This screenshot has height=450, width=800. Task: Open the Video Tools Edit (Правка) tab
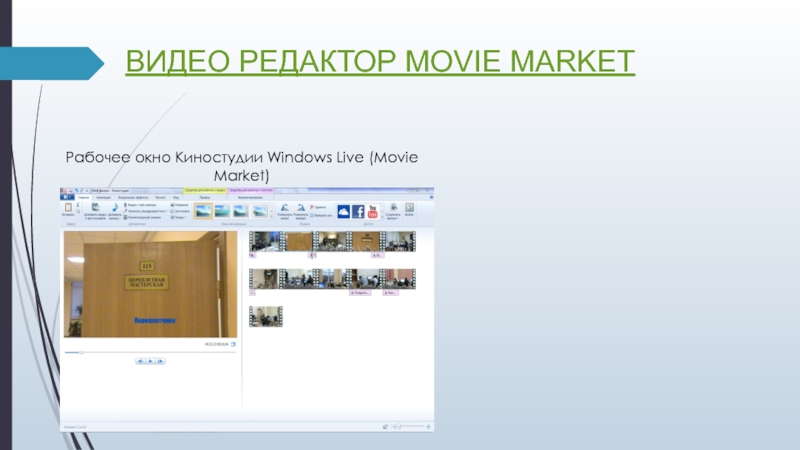(x=205, y=197)
